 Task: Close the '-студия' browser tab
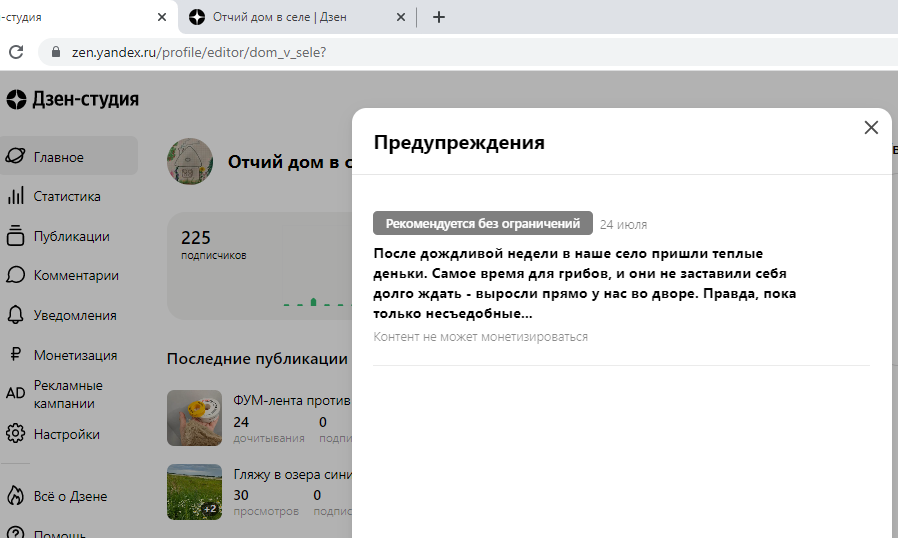[x=162, y=17]
